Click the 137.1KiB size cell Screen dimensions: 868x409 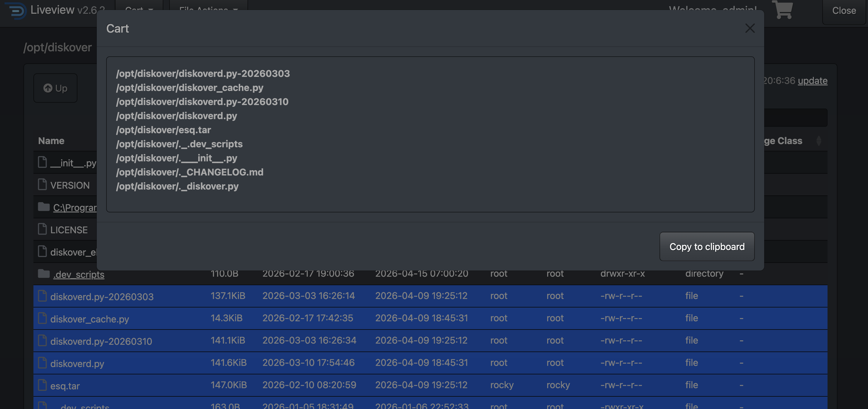tap(228, 296)
